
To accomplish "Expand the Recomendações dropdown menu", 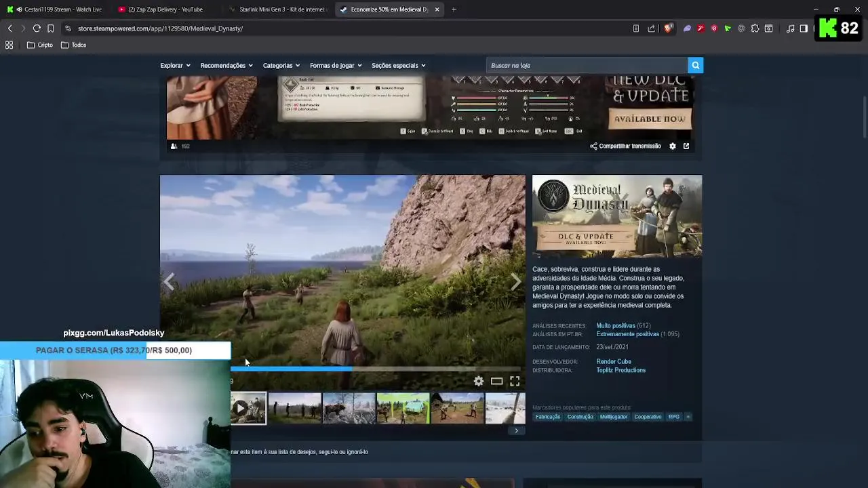I will [226, 65].
